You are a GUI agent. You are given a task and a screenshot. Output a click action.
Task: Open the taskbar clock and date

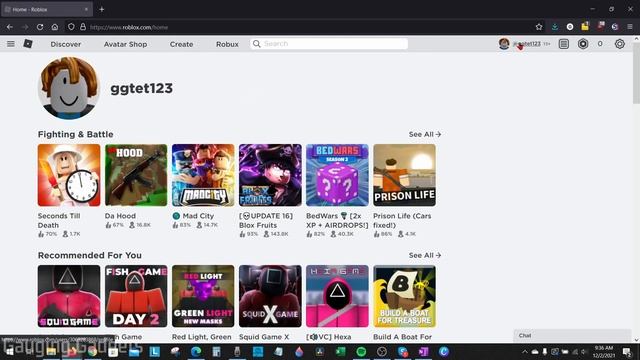tap(604, 351)
